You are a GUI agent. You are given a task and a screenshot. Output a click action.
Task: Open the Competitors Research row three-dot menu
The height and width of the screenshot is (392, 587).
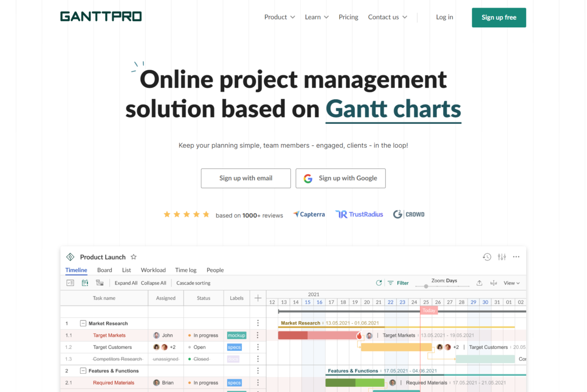click(258, 359)
